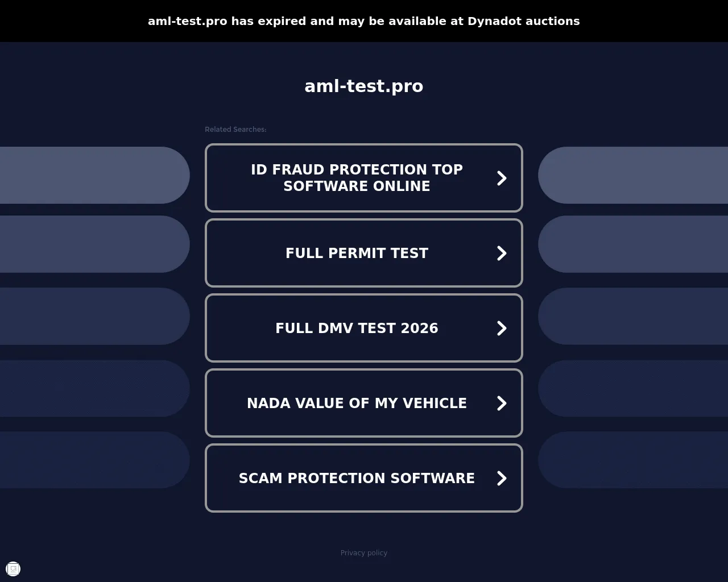Open ID Fraud Protection Top Software Online
The height and width of the screenshot is (582, 728).
[x=364, y=178]
